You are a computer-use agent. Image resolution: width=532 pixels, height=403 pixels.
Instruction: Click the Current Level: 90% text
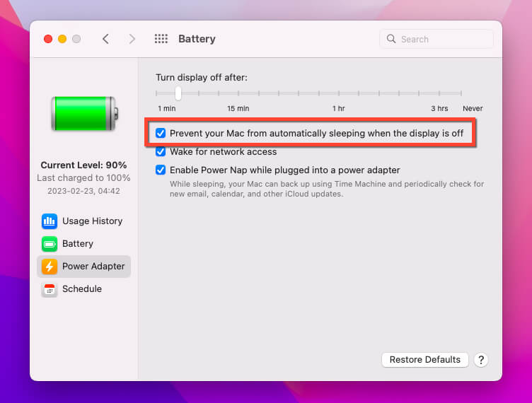83,165
